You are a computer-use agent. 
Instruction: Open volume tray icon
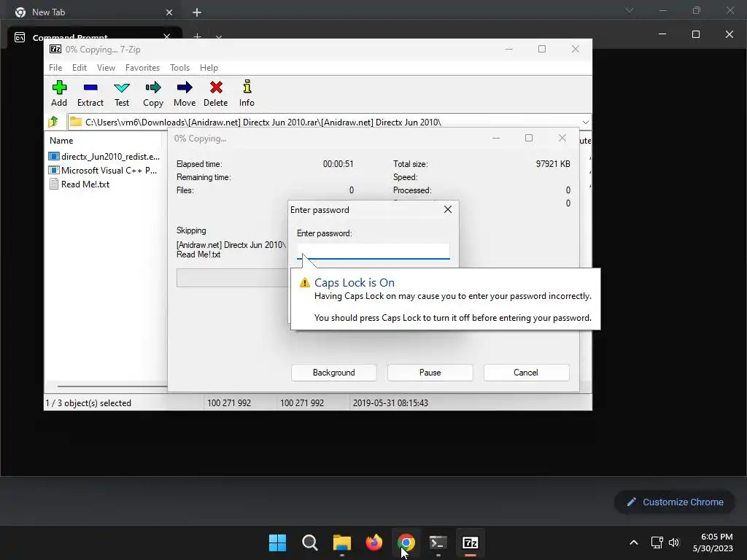point(673,542)
